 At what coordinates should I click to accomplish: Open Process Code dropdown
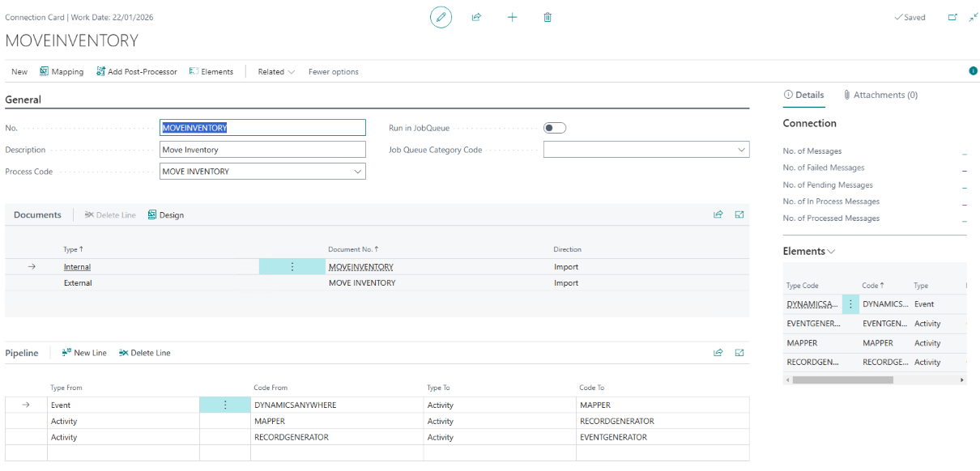pos(357,172)
